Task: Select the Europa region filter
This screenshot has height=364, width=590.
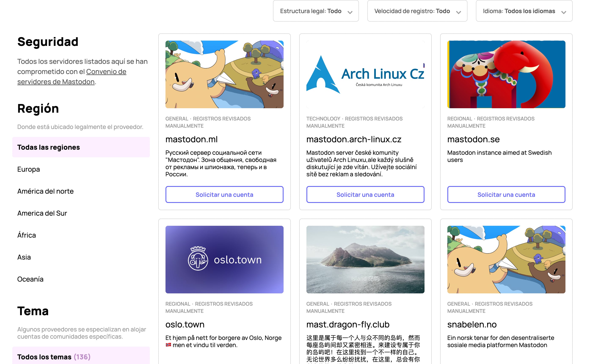Action: pos(29,169)
